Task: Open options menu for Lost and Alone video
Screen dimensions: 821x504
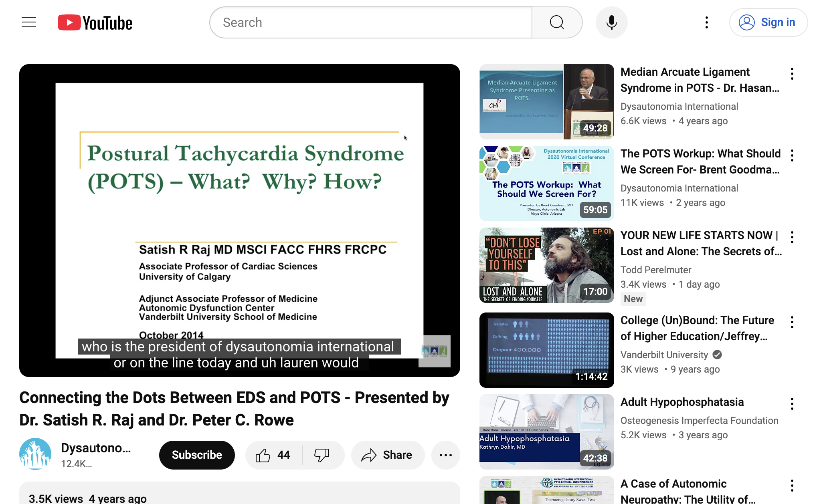Action: pyautogui.click(x=792, y=237)
